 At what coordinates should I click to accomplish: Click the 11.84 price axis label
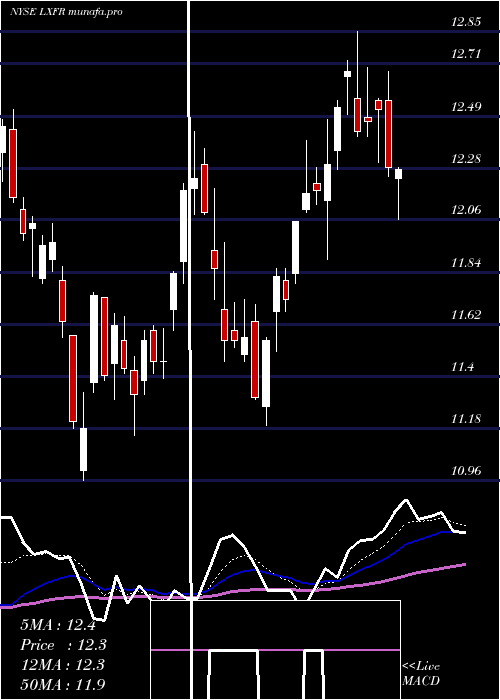[466, 262]
